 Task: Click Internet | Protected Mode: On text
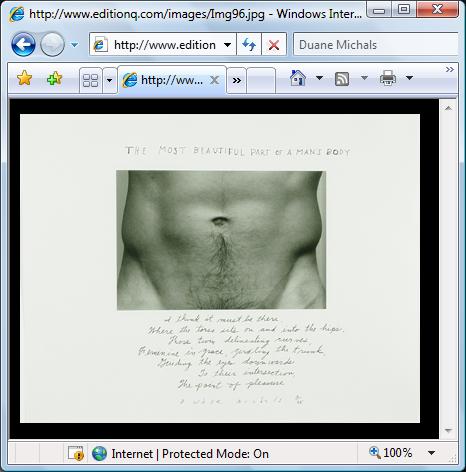(190, 454)
